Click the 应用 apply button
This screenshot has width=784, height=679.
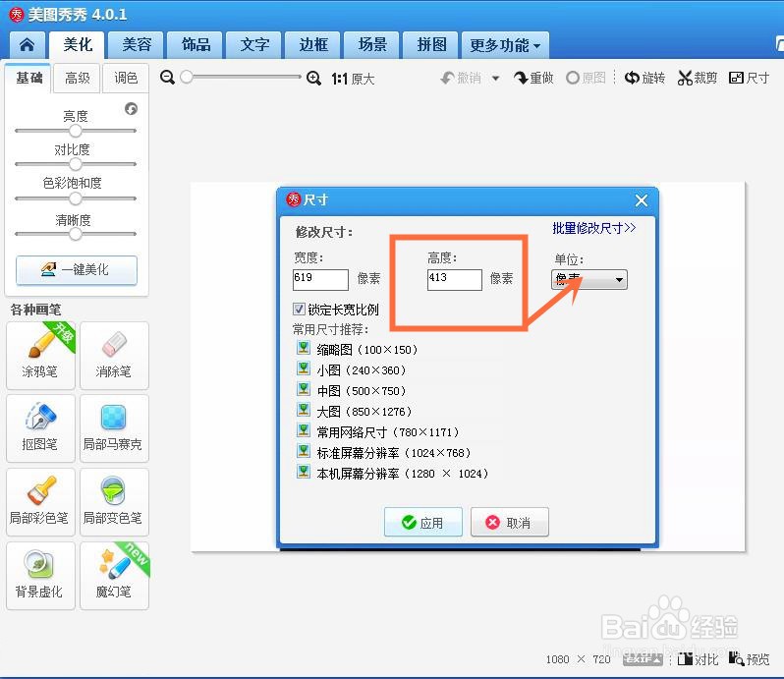coord(423,523)
